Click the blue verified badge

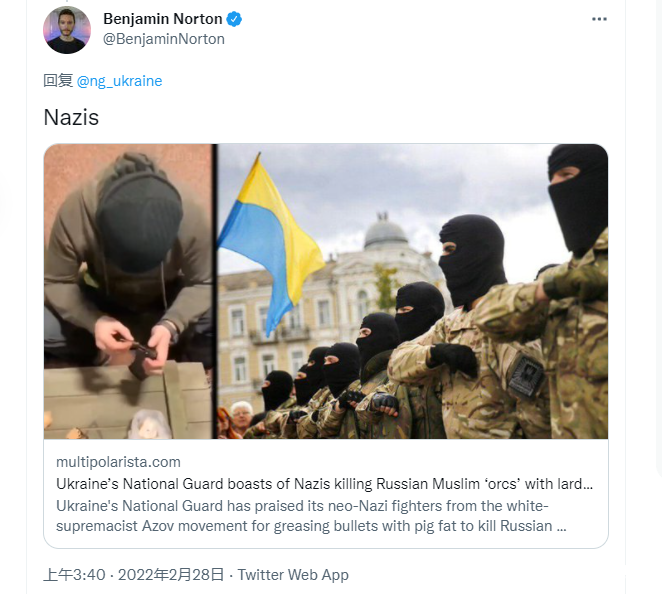click(x=234, y=19)
